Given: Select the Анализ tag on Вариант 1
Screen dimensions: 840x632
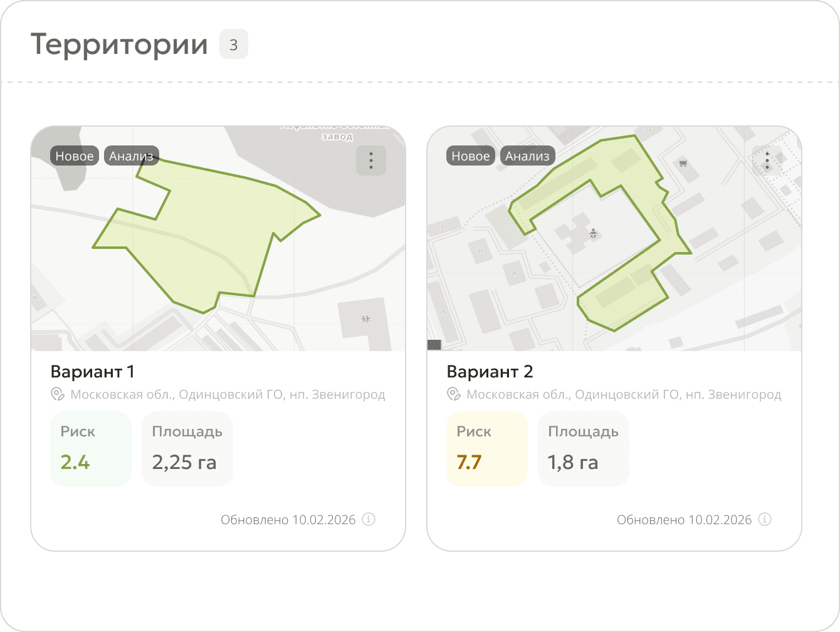Looking at the screenshot, I should 132,156.
